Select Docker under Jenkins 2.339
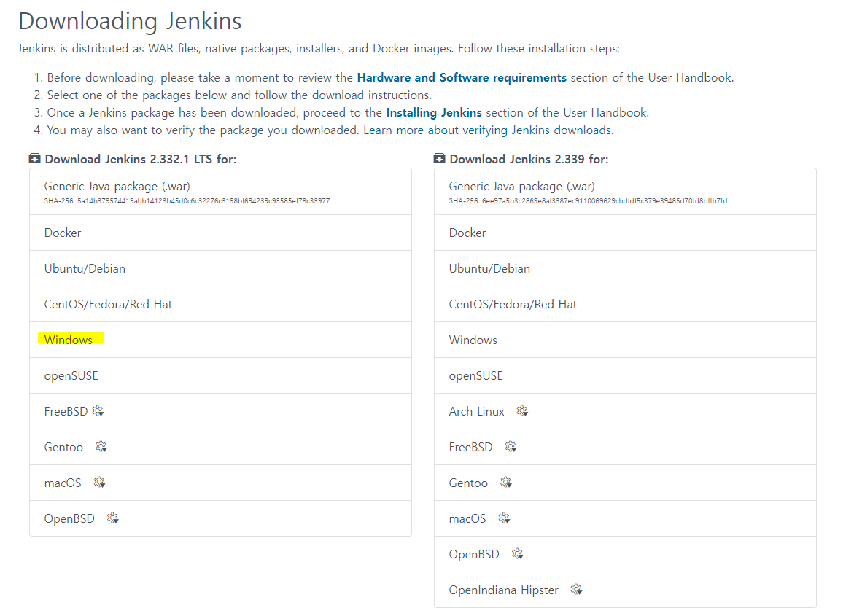The height and width of the screenshot is (616, 854). [625, 233]
